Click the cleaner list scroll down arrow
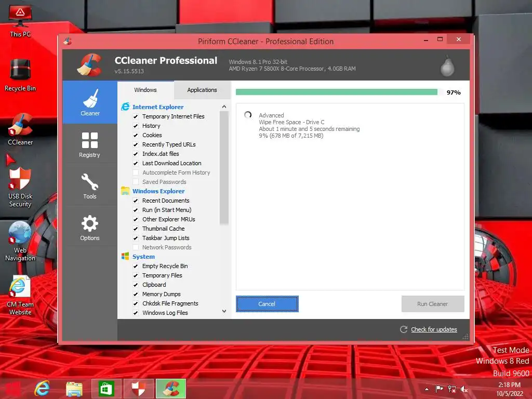 pos(224,311)
